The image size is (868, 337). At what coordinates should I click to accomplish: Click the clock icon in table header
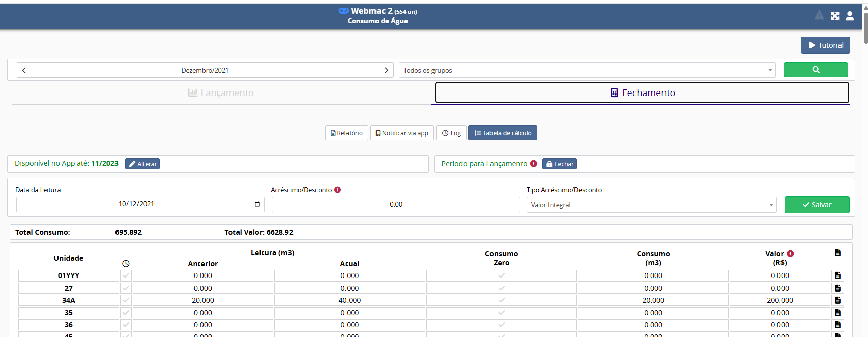click(x=126, y=264)
